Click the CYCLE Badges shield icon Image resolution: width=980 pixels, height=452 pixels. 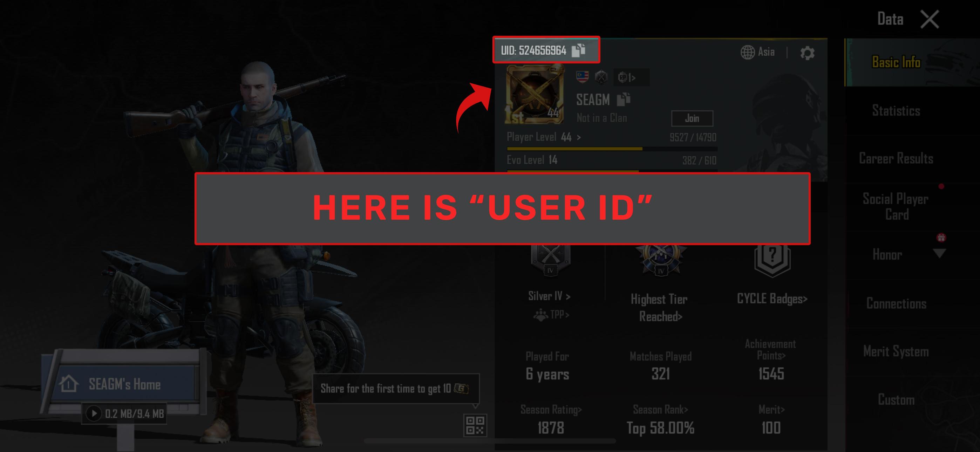[x=772, y=260]
